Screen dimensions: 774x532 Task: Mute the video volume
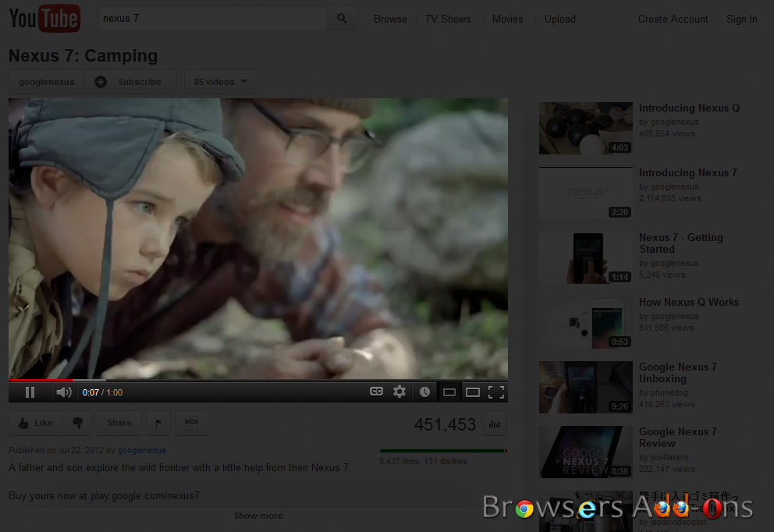click(64, 392)
